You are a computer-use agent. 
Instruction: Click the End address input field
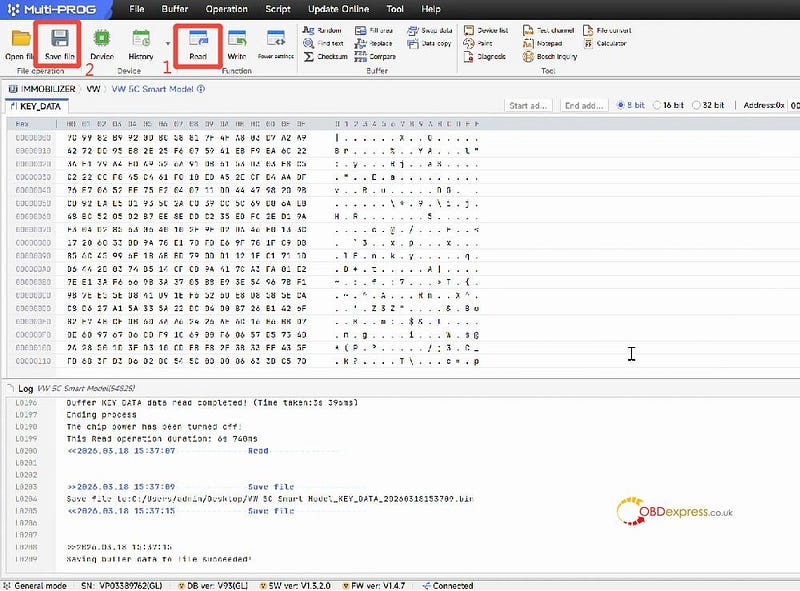click(584, 106)
